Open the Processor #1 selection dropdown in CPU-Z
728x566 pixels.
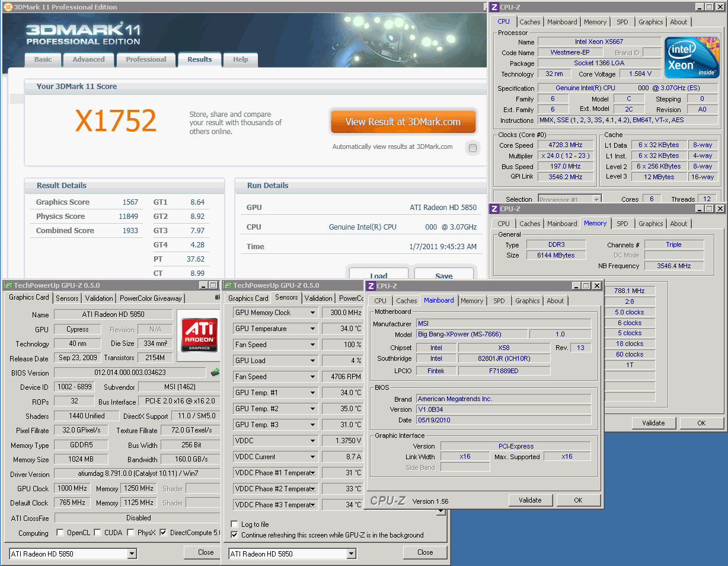click(x=570, y=199)
